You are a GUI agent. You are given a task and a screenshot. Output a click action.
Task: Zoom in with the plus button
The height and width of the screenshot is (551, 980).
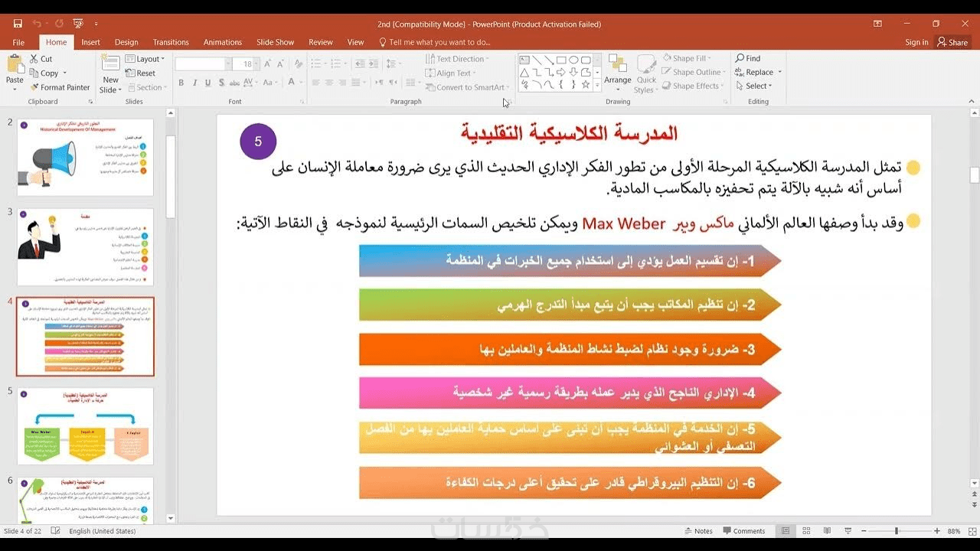pyautogui.click(x=937, y=531)
